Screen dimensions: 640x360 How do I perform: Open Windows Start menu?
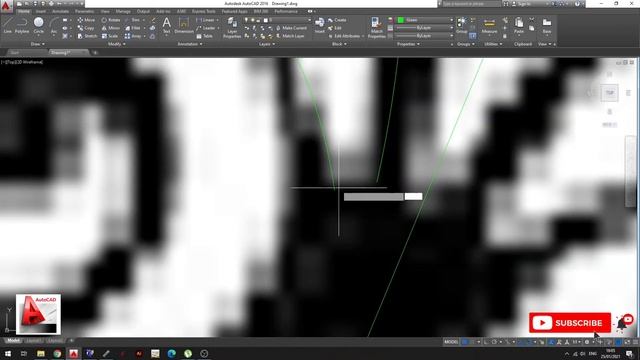click(7, 353)
